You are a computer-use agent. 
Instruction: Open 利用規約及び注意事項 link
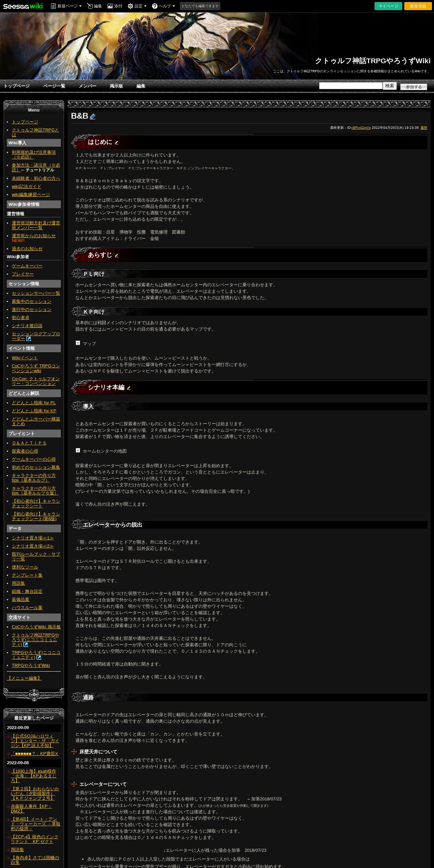[34, 154]
